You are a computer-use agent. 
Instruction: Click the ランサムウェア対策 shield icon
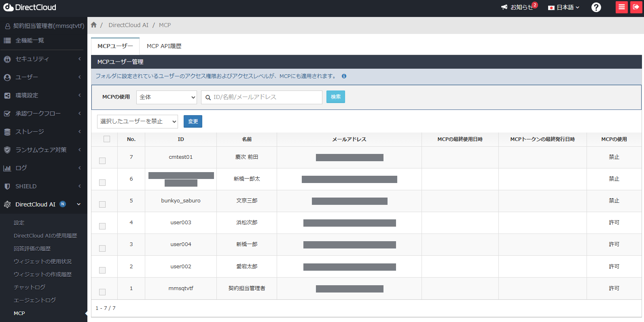coord(7,150)
